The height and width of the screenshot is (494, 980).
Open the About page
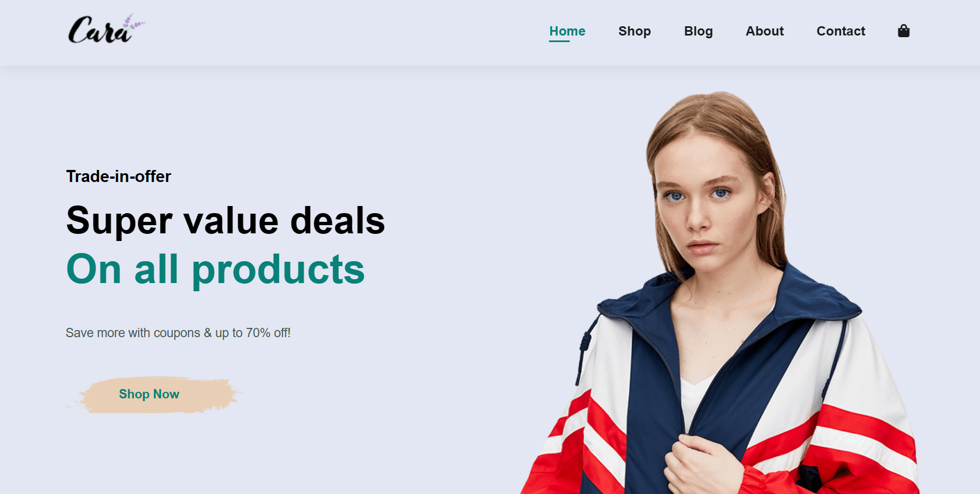(764, 31)
